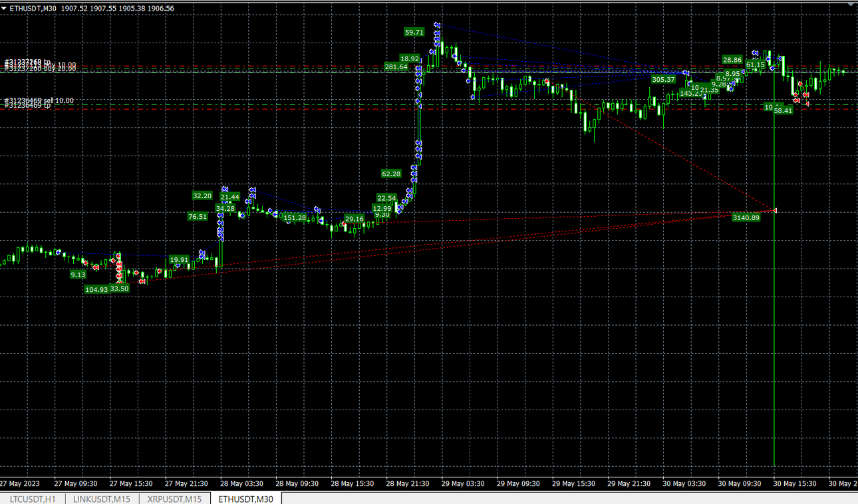Click the 30 May 09:30 time label
The image size is (858, 504).
(740, 483)
